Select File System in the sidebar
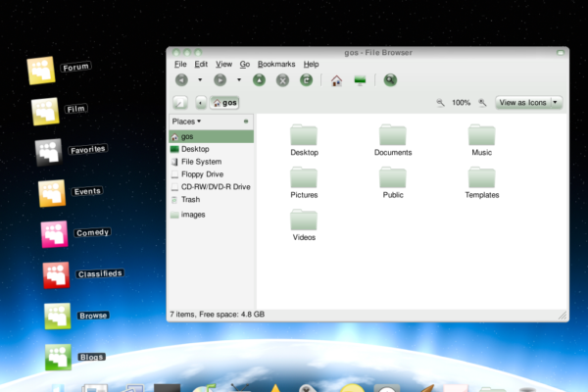 pos(212,162)
